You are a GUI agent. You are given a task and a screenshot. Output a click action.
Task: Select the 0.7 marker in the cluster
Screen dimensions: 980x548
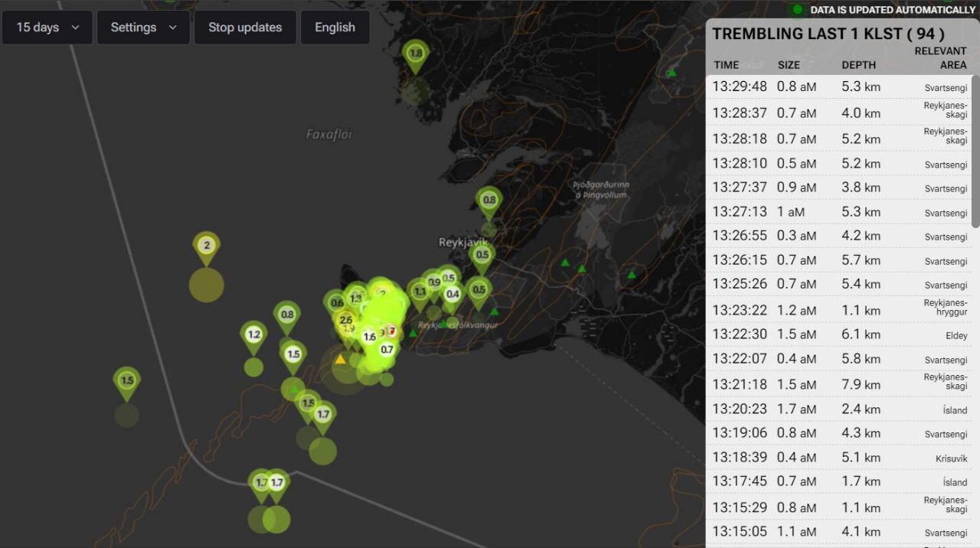[x=387, y=350]
